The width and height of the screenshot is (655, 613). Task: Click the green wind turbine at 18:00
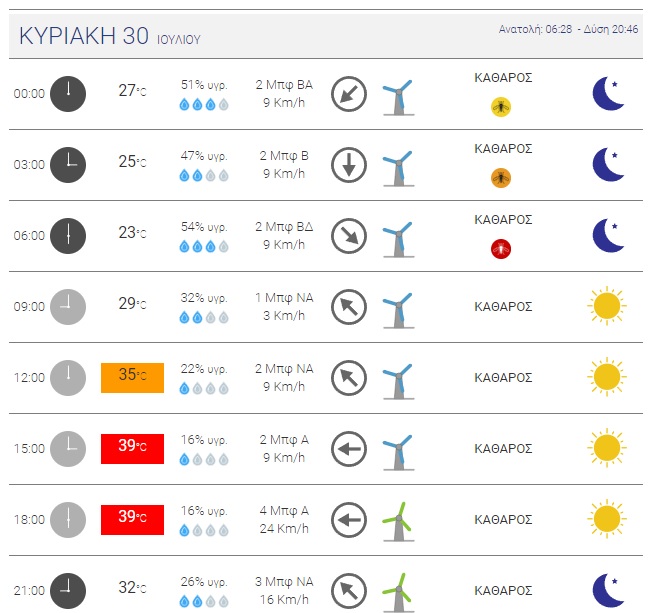tap(398, 521)
